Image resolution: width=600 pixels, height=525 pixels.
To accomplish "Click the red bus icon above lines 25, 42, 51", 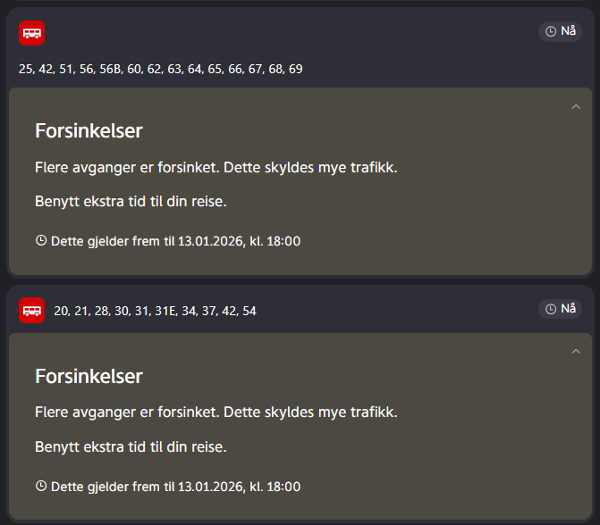I will pyautogui.click(x=32, y=33).
